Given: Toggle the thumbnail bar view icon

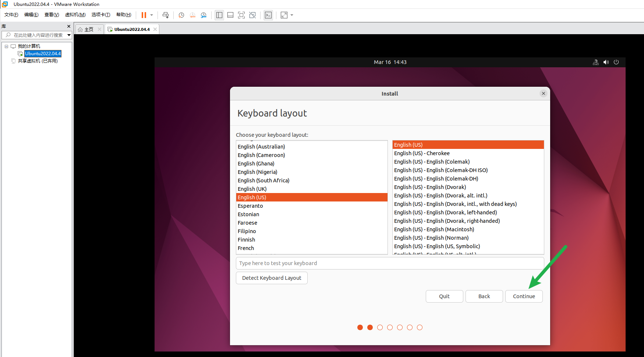Looking at the screenshot, I should (x=230, y=15).
